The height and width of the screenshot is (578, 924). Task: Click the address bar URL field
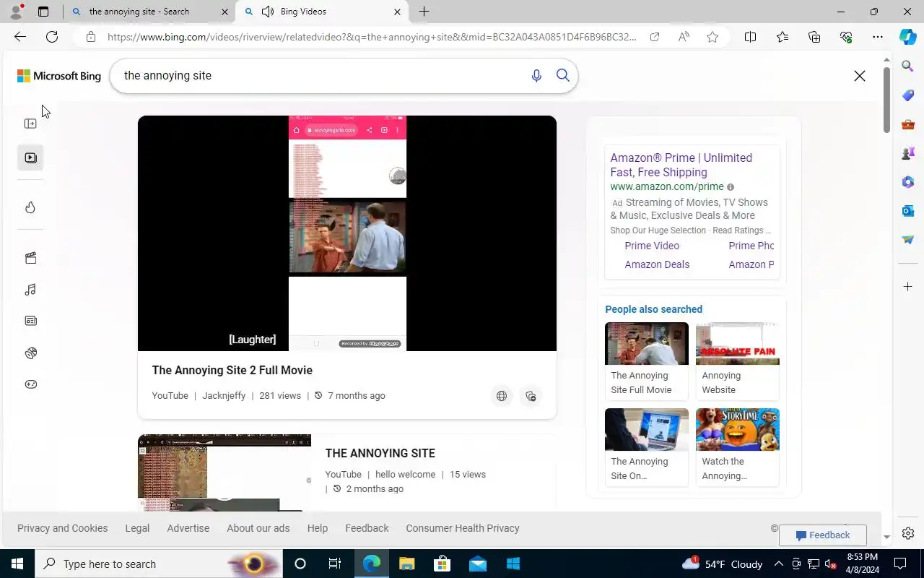[x=372, y=37]
